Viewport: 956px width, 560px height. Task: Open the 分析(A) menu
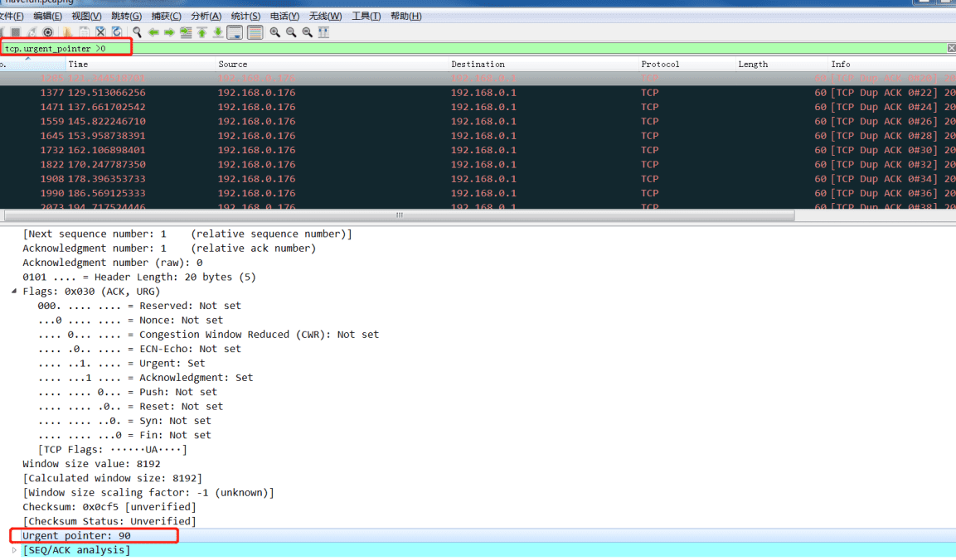pos(206,17)
